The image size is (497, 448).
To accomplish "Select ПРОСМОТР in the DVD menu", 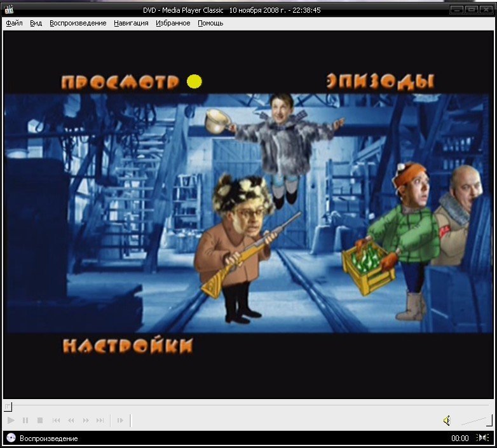I will click(x=120, y=82).
